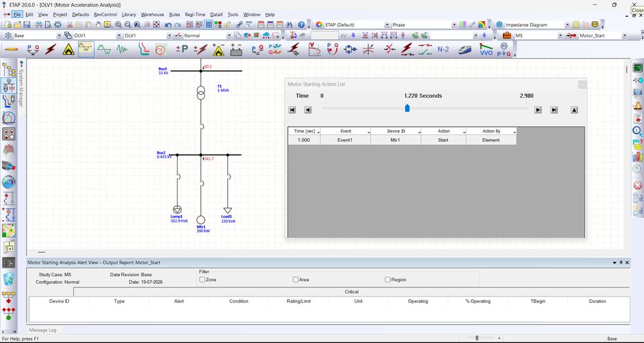Viewport: 644px width, 343px height.
Task: Select the Event1 cell in action list
Action: [x=345, y=140]
